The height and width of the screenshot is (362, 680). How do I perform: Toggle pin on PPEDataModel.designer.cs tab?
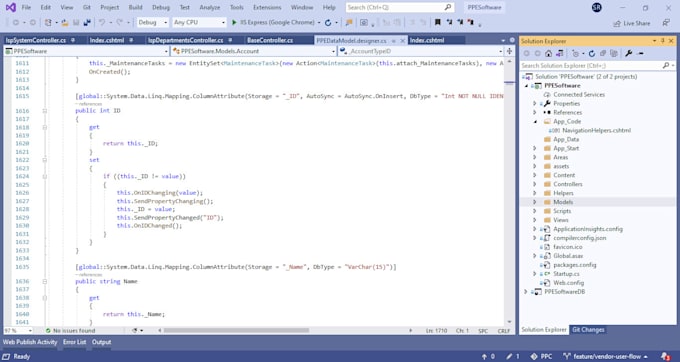click(394, 41)
